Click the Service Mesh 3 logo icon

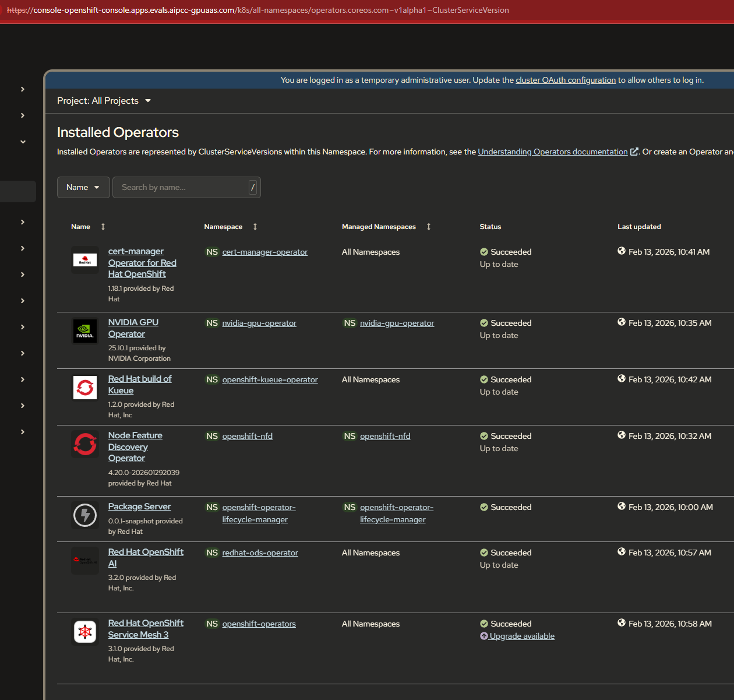(85, 632)
